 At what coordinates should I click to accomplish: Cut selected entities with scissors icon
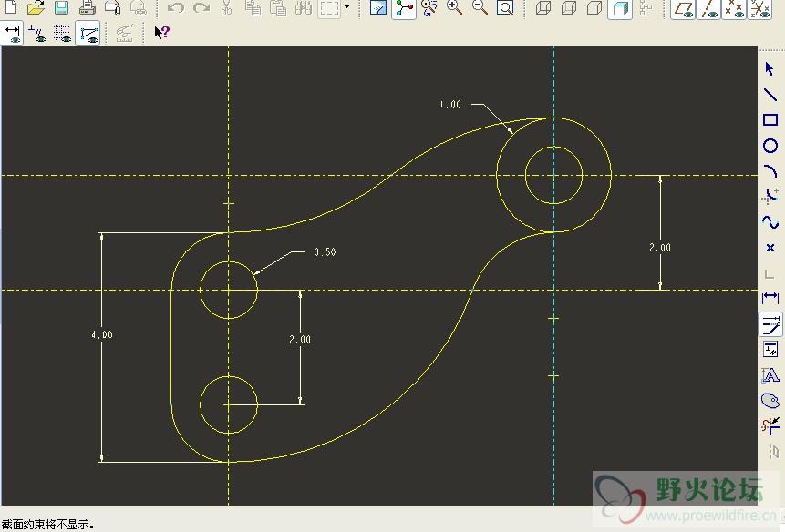coord(227,7)
